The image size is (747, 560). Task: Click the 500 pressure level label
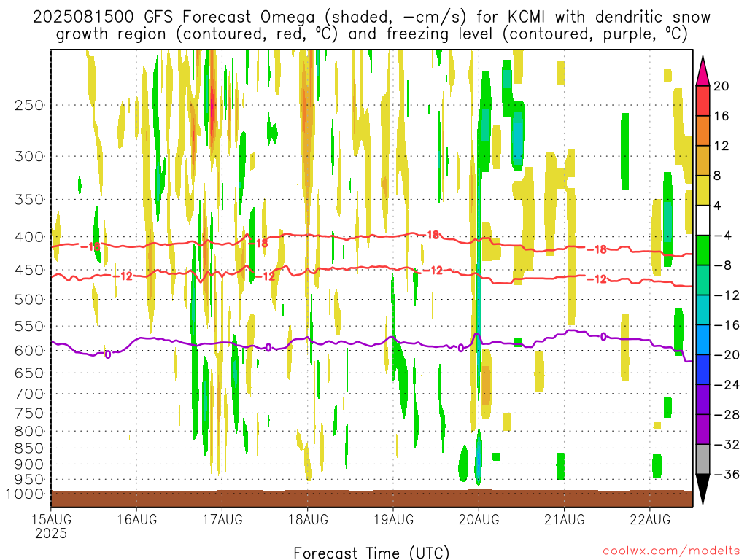click(29, 300)
